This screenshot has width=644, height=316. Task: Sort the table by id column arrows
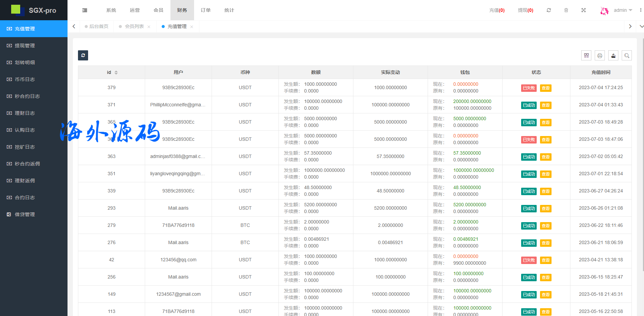[x=116, y=73]
